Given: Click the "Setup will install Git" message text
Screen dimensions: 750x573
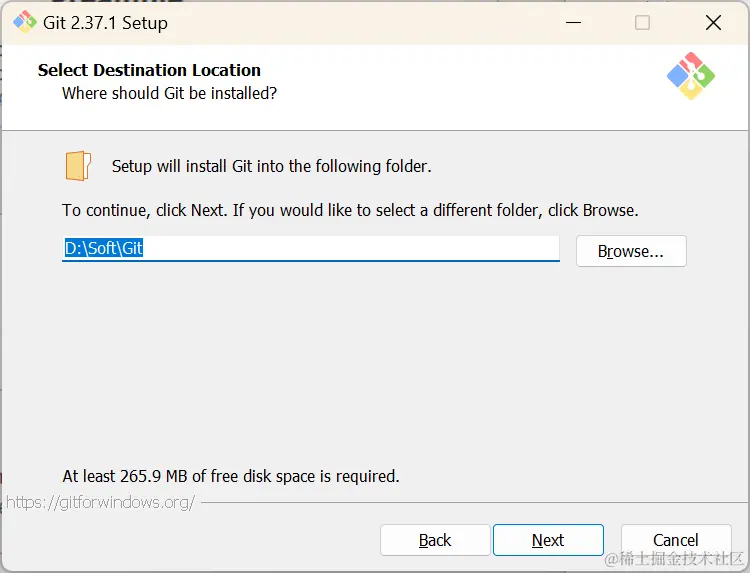Looking at the screenshot, I should click(271, 166).
